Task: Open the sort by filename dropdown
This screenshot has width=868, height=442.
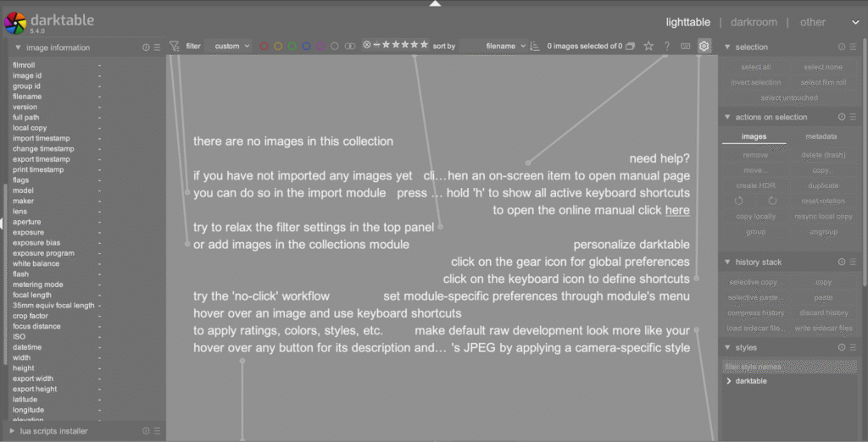Action: point(506,47)
